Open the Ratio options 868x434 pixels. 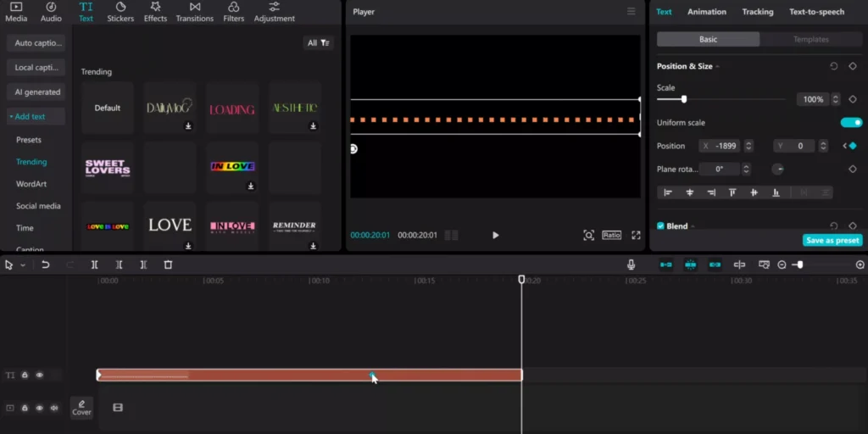click(x=612, y=236)
